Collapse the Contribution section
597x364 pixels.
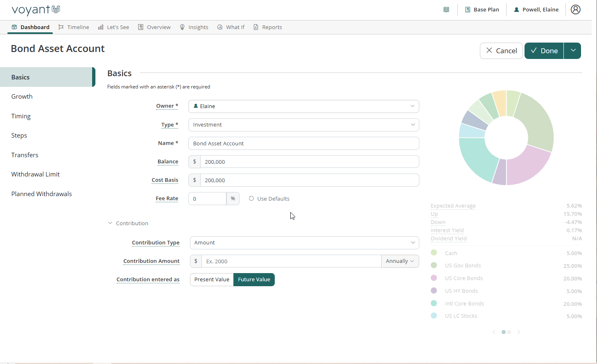110,223
